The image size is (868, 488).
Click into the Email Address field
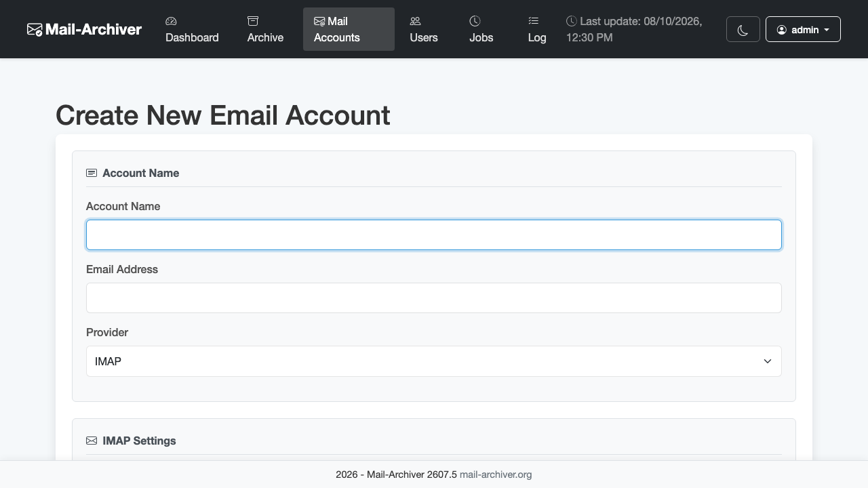click(x=434, y=298)
